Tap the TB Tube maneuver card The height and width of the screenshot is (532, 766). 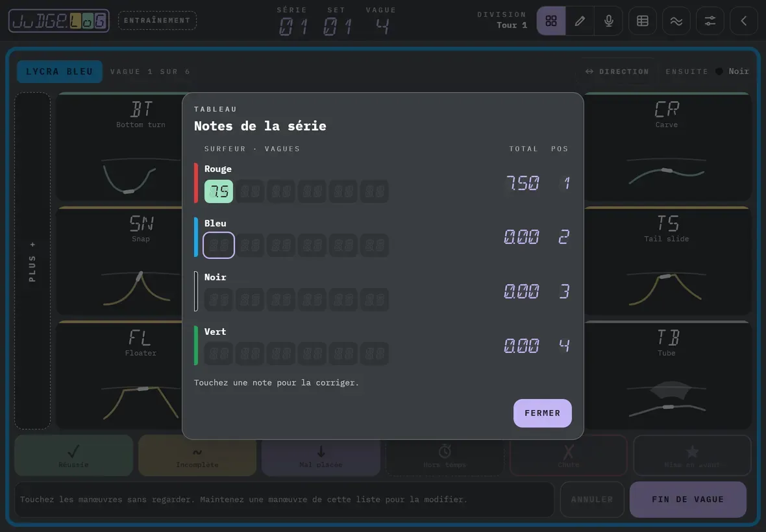click(667, 375)
